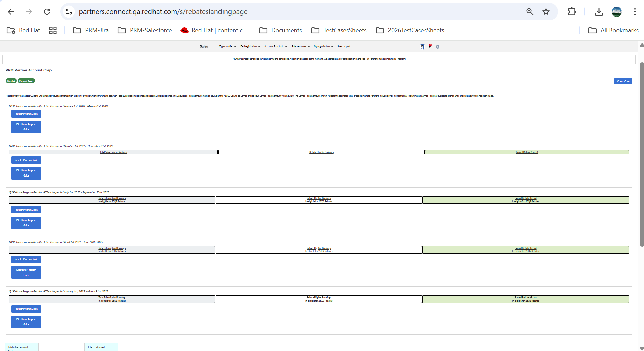Bookmark this page with star icon
This screenshot has width=644, height=351.
click(546, 12)
